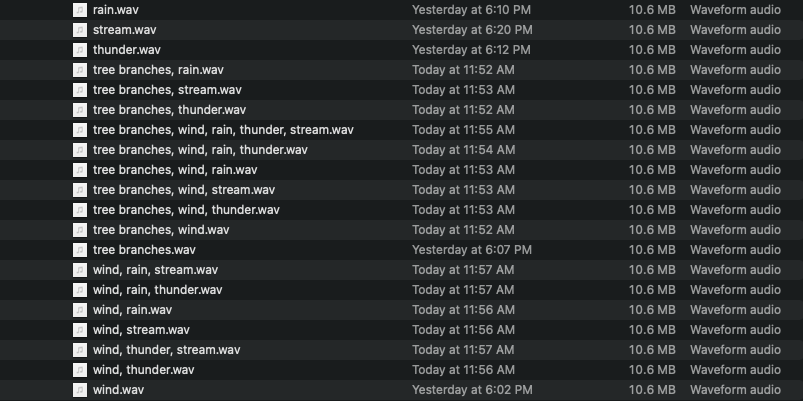Select tree branches, wind, rain.wav

175,170
